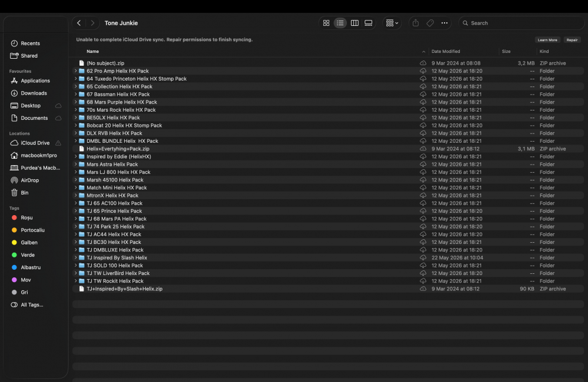Click the iCloud Drive warning triangle icon
Viewport: 588px width, 382px height.
58,143
